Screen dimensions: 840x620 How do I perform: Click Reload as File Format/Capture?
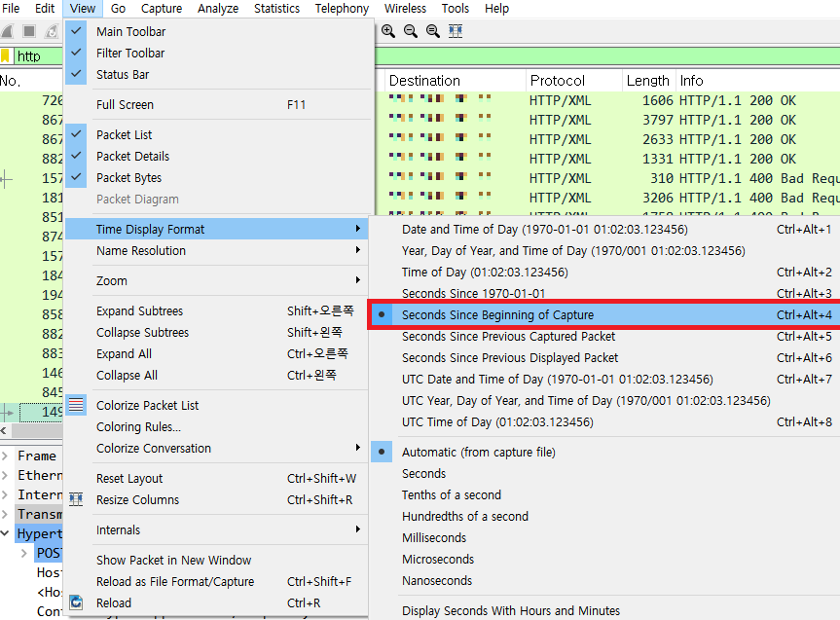pos(216,581)
